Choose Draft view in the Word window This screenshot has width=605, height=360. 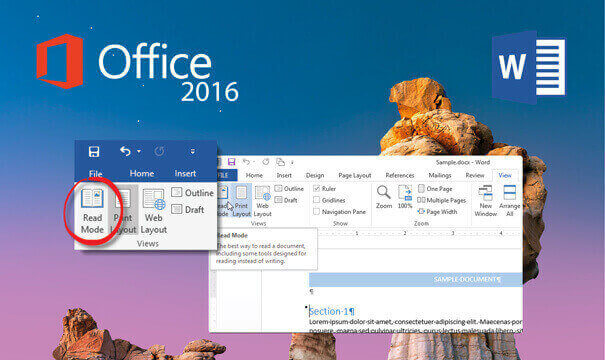(286, 200)
